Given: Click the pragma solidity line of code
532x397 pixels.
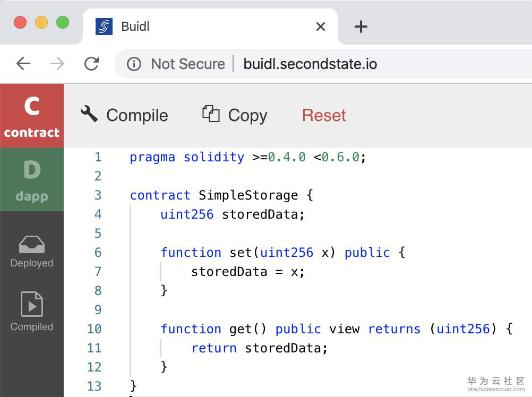Looking at the screenshot, I should (248, 157).
